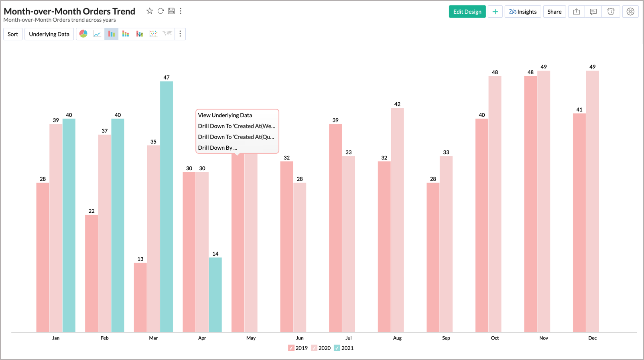Open the export icon in the top bar
The height and width of the screenshot is (360, 644).
pyautogui.click(x=576, y=12)
